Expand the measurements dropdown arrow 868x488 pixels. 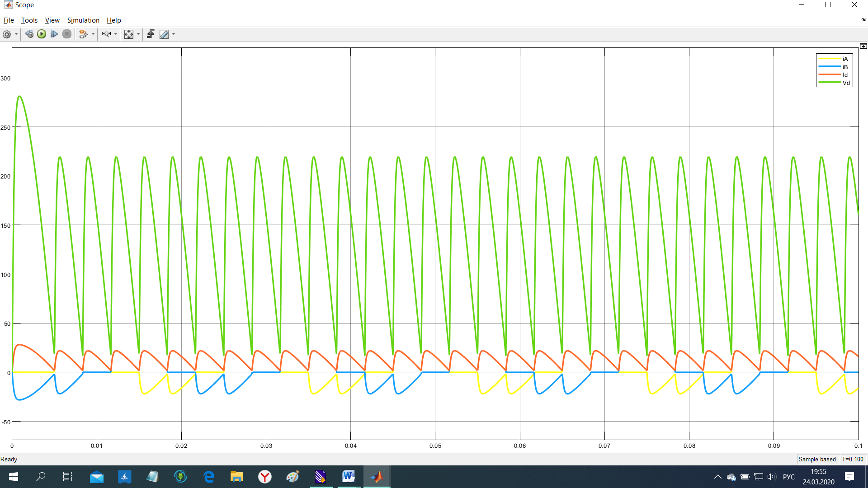(174, 34)
